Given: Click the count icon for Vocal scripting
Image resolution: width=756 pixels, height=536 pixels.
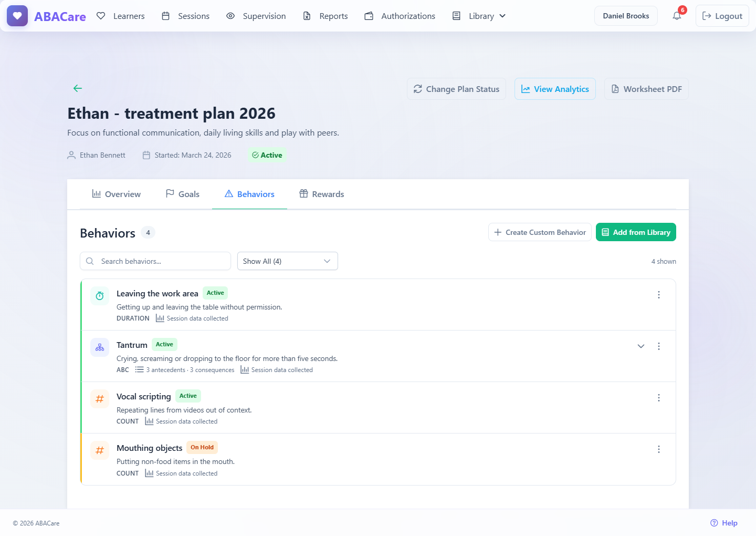Looking at the screenshot, I should point(100,399).
